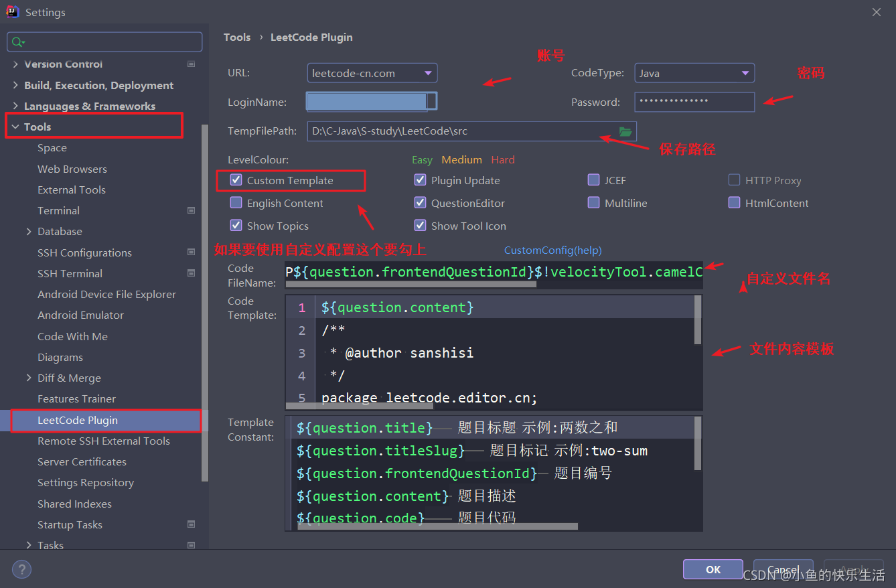896x588 pixels.
Task: Click the project-level icon beside SSH Configurations
Action: point(191,252)
